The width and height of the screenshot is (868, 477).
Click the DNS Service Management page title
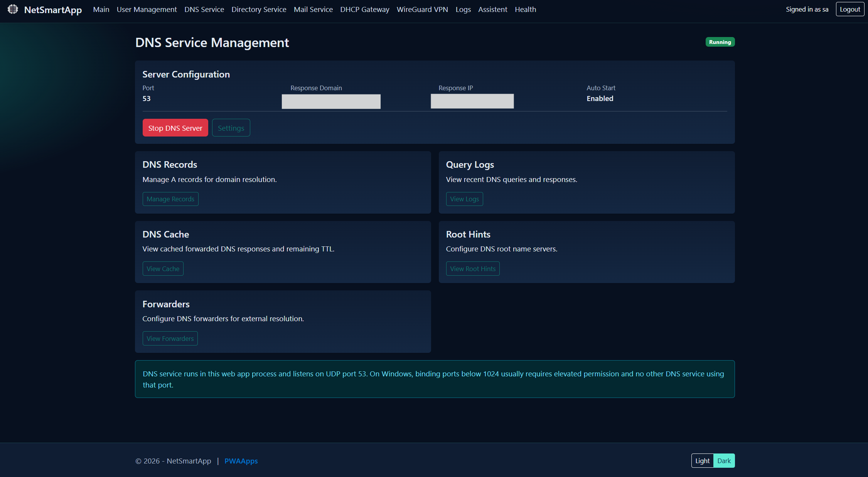coord(212,42)
